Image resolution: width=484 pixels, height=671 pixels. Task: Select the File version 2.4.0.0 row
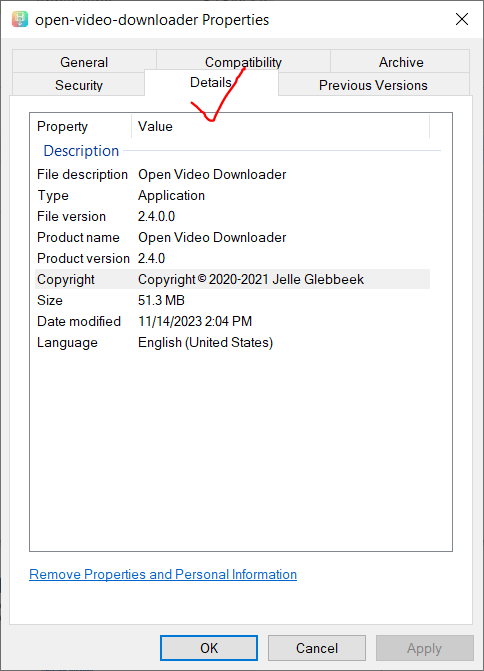click(x=232, y=216)
